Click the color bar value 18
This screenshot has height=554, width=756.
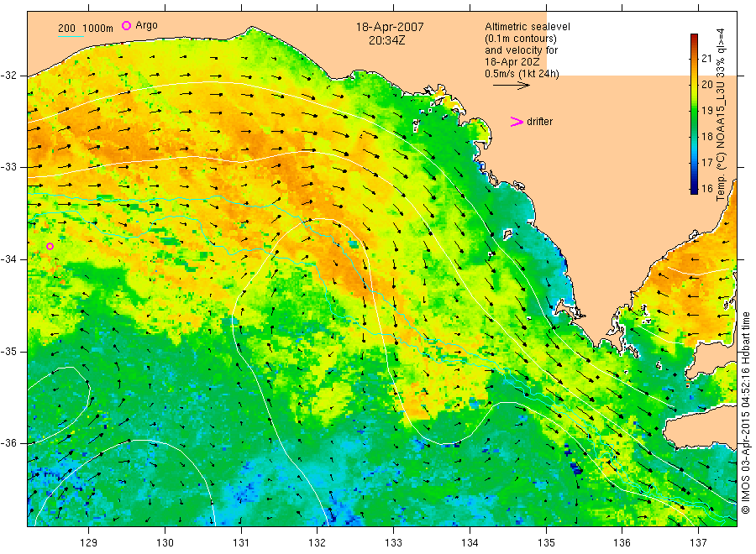click(x=706, y=136)
